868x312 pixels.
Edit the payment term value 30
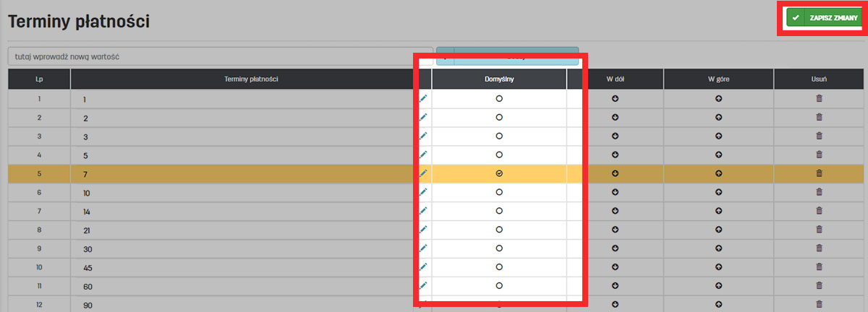(x=423, y=248)
